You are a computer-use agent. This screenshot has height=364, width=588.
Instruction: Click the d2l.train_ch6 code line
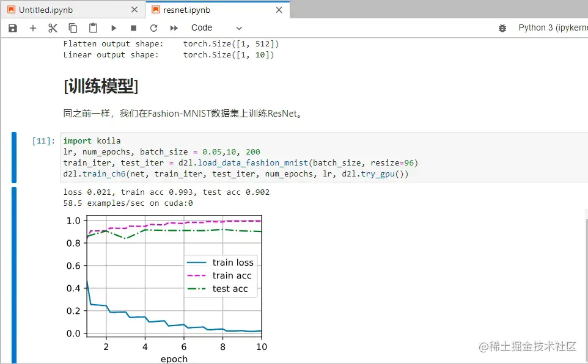pyautogui.click(x=236, y=174)
